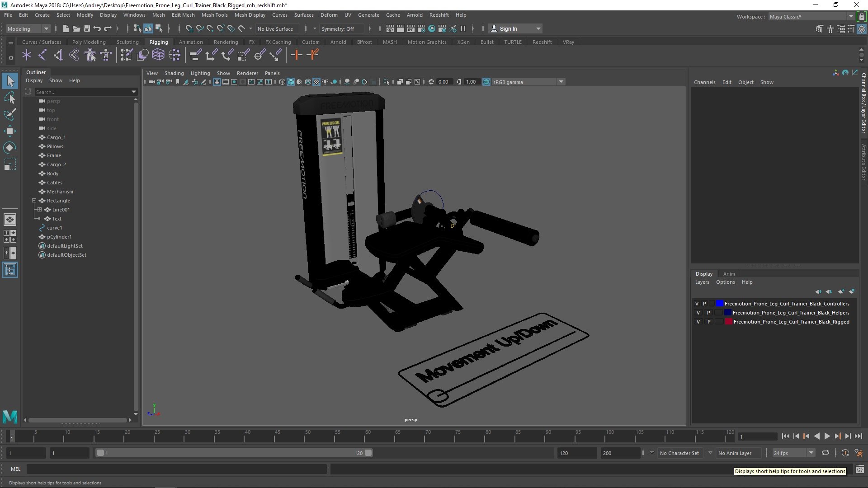This screenshot has width=868, height=488.
Task: Select the Scale tool in toolbox
Action: point(10,164)
